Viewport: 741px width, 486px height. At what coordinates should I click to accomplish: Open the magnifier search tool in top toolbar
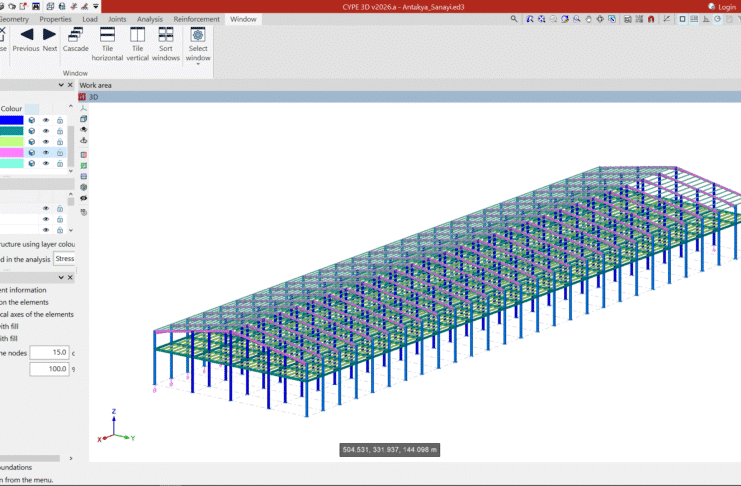click(514, 19)
